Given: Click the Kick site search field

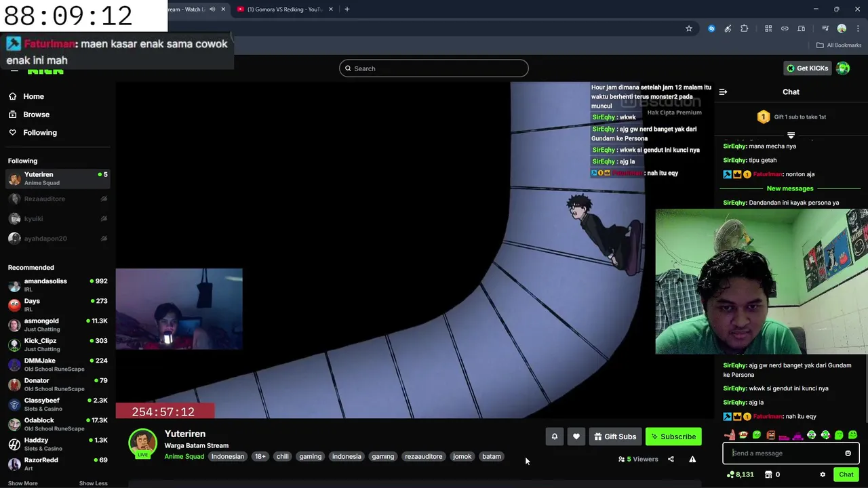Looking at the screenshot, I should click(x=434, y=68).
